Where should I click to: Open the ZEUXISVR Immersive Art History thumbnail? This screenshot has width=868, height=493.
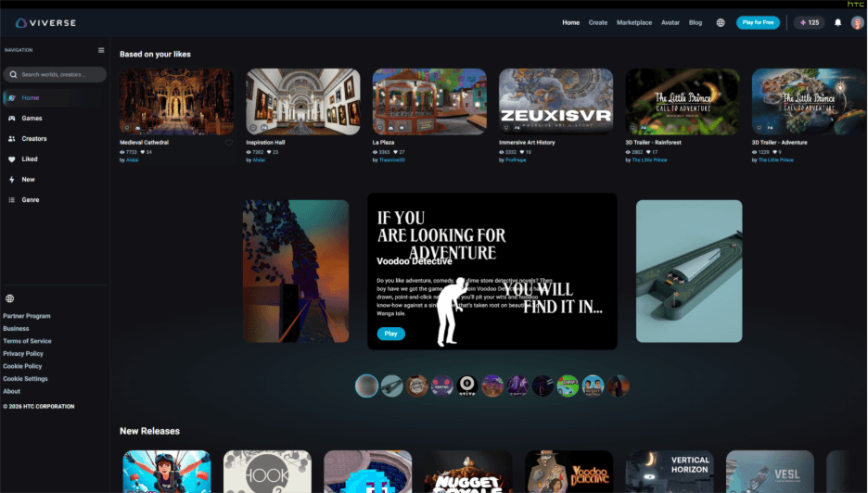tap(555, 101)
